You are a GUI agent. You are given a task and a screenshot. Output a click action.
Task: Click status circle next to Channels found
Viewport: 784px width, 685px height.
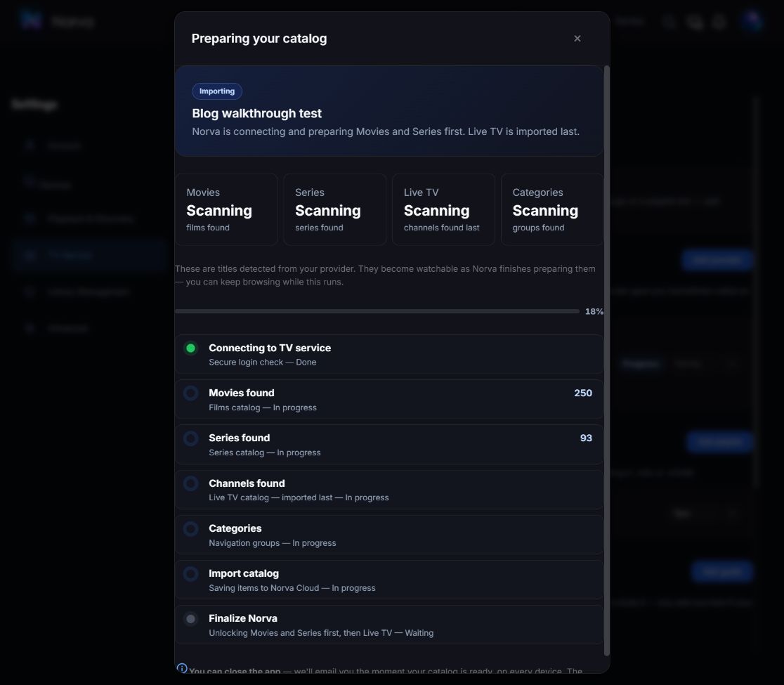[190, 483]
